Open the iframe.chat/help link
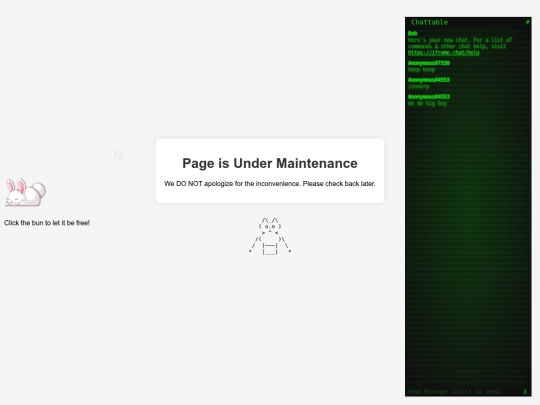The image size is (540, 405). 444,53
